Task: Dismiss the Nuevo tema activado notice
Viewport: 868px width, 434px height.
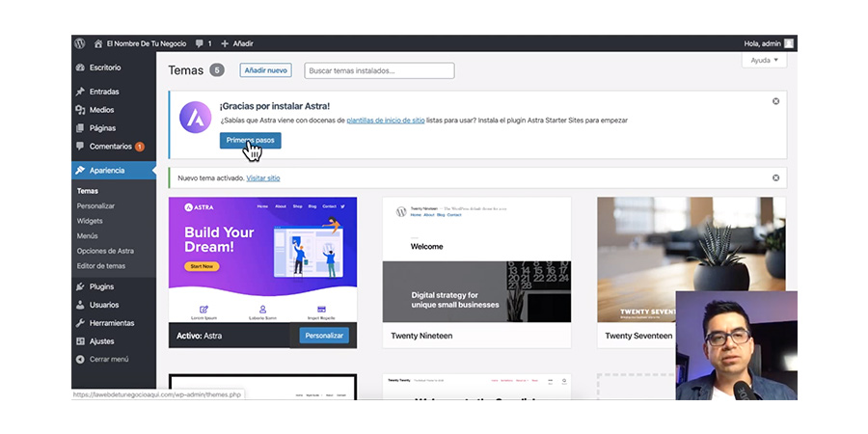Action: point(775,177)
